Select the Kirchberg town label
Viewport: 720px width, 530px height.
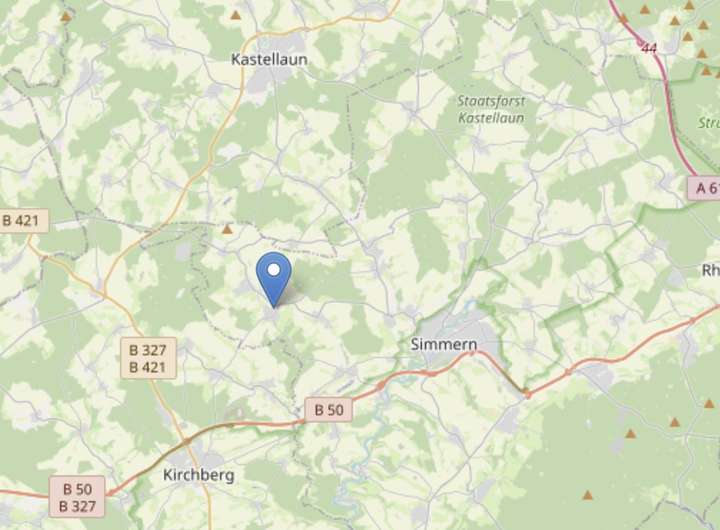[x=199, y=475]
